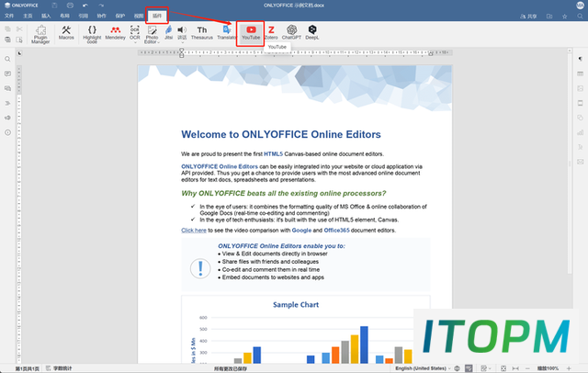This screenshot has height=373, width=588.
Task: Switch to the 插入 (Insert) tab
Action: click(x=46, y=16)
